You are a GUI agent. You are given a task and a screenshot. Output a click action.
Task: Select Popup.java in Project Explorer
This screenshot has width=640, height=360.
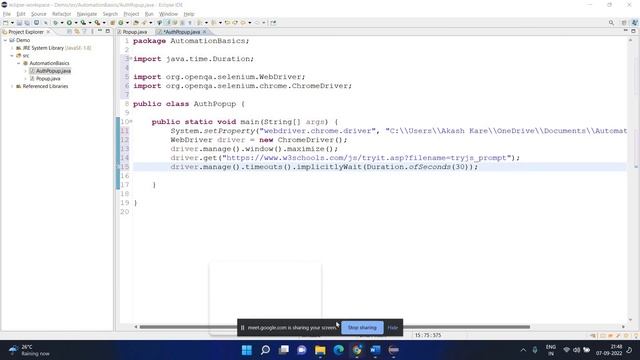(x=48, y=78)
